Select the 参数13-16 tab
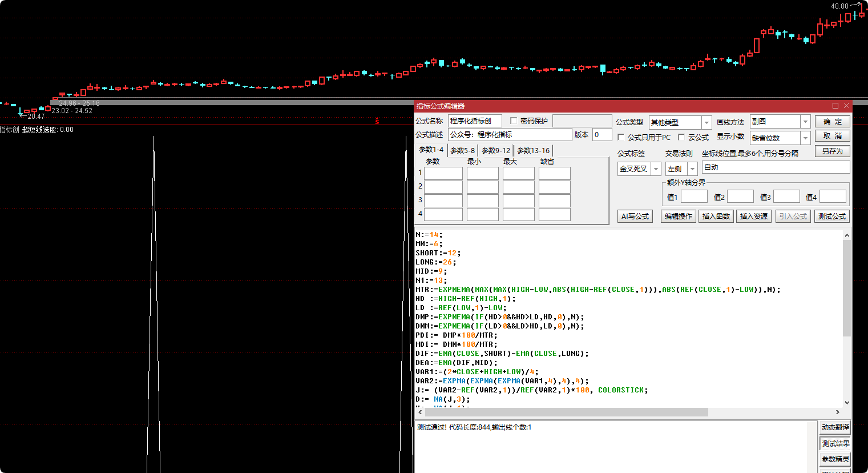This screenshot has height=473, width=868. click(533, 151)
